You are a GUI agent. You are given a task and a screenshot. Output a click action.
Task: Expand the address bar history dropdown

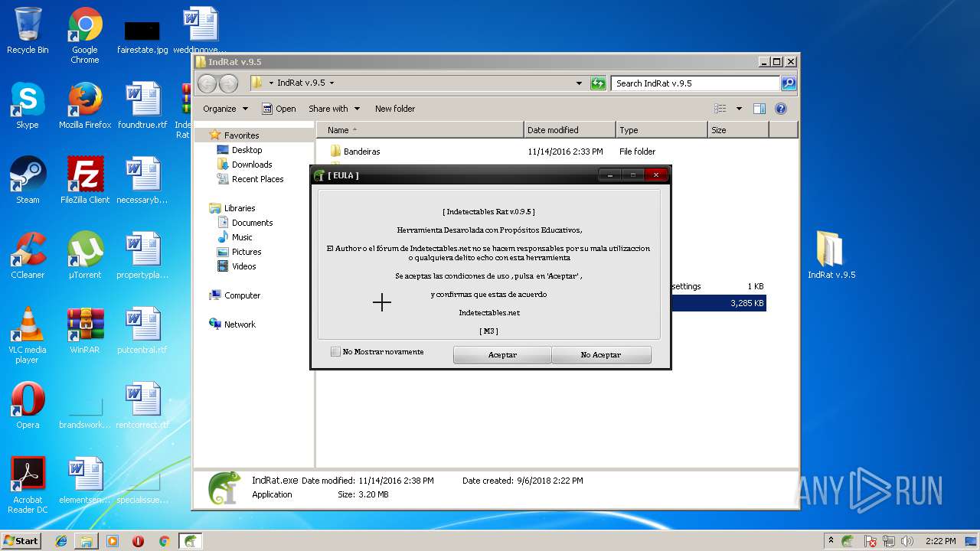point(579,83)
